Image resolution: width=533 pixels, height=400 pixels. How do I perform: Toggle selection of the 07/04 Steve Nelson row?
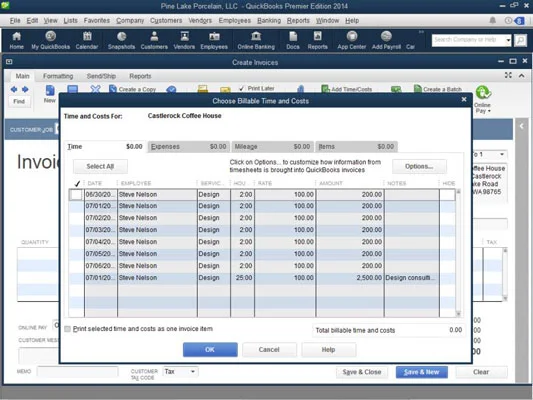pos(76,242)
